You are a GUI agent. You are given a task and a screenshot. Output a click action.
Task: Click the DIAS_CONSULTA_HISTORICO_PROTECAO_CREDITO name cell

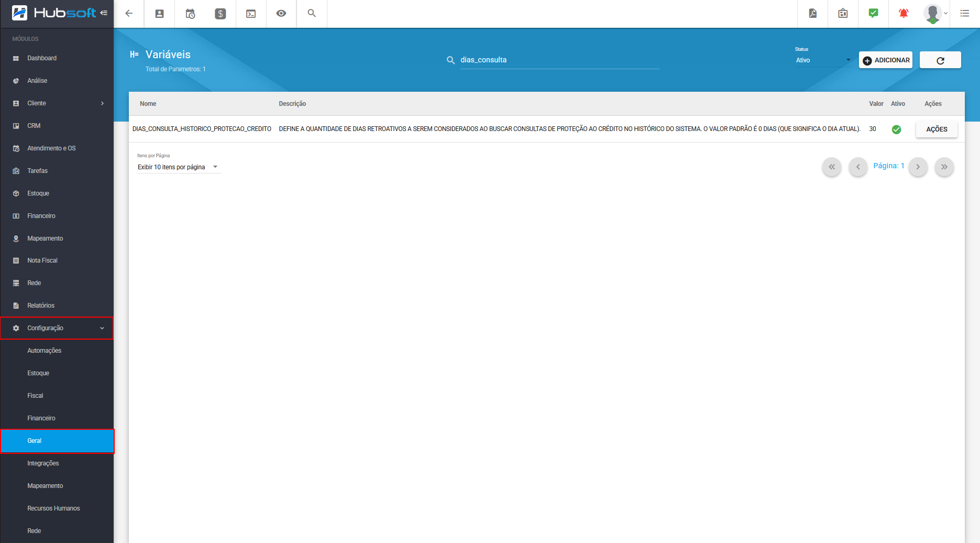pyautogui.click(x=202, y=129)
